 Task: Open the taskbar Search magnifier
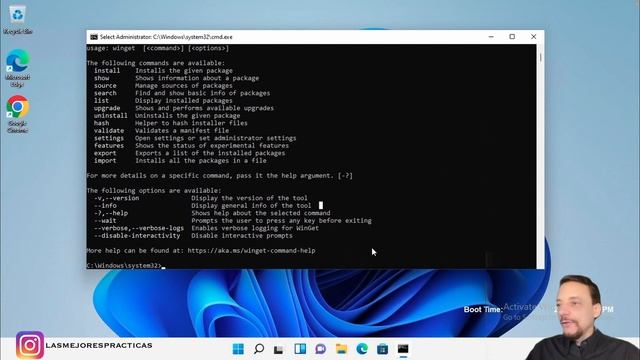click(x=259, y=349)
